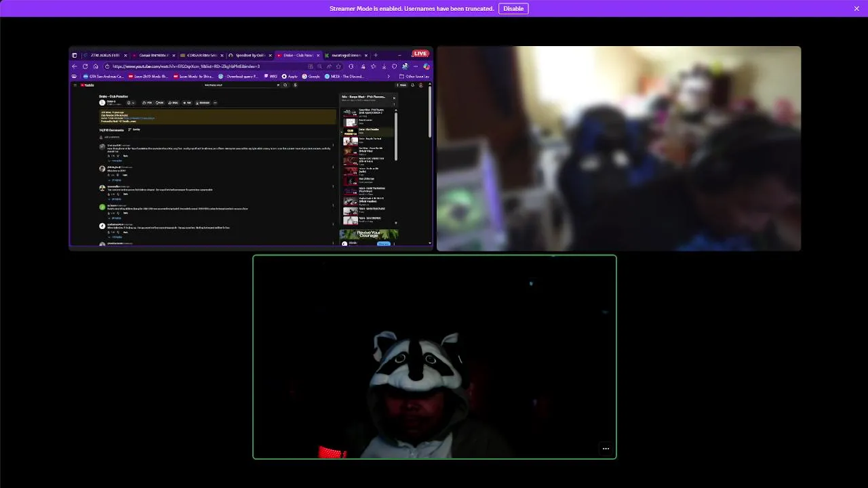Dislike the Club Paradise video

coord(160,102)
